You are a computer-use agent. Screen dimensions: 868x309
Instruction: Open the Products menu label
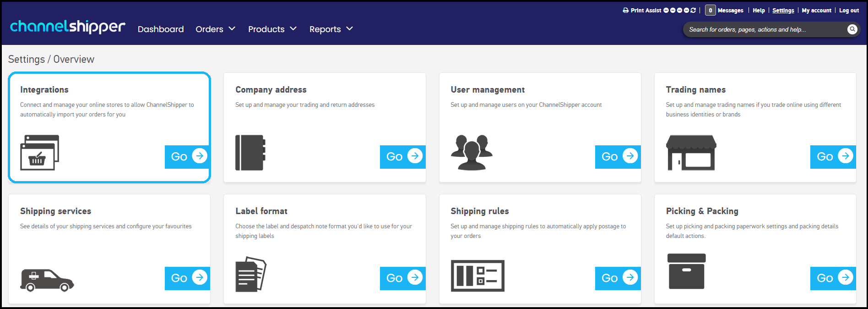[x=266, y=29]
